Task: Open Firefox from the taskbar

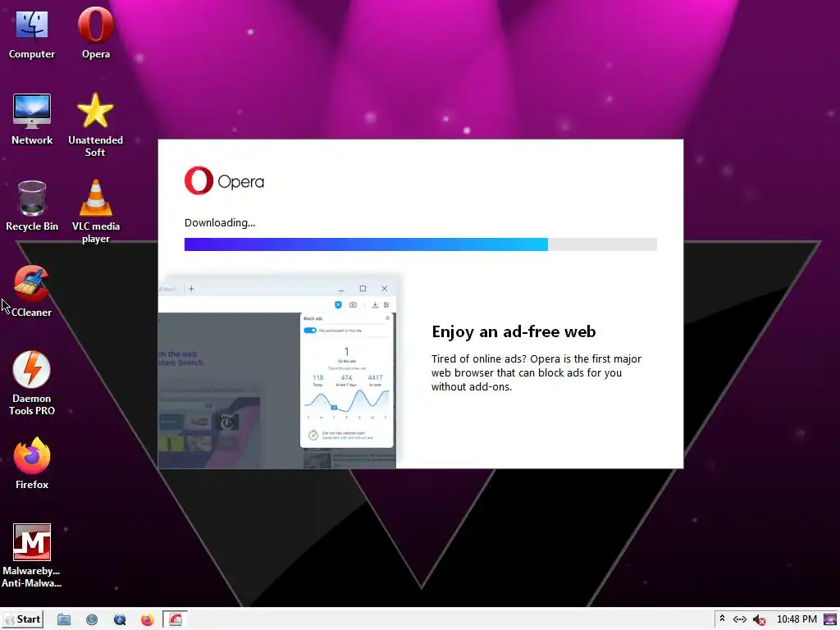Action: coord(148,620)
